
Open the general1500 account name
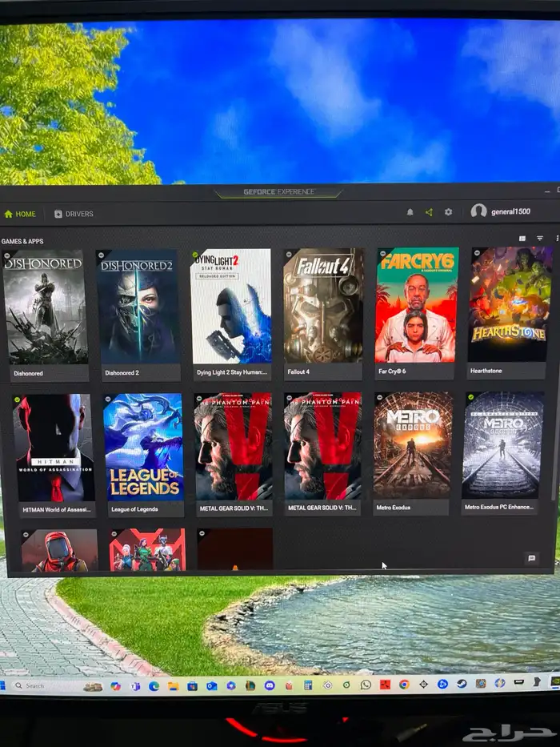[510, 211]
